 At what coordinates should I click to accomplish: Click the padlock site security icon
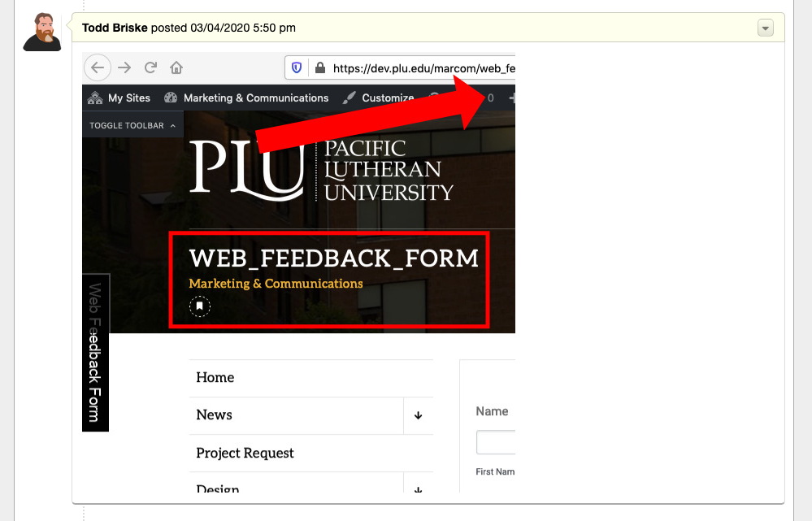pos(320,67)
